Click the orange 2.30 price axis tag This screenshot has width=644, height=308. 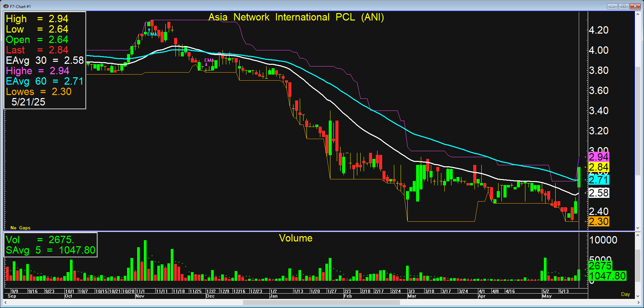599,221
